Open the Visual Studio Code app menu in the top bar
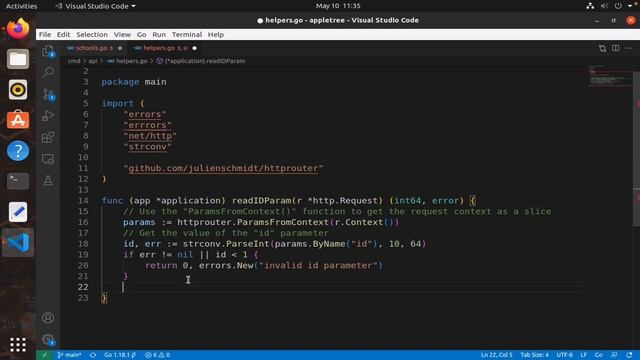Screen dimensions: 640x360 tap(96, 6)
